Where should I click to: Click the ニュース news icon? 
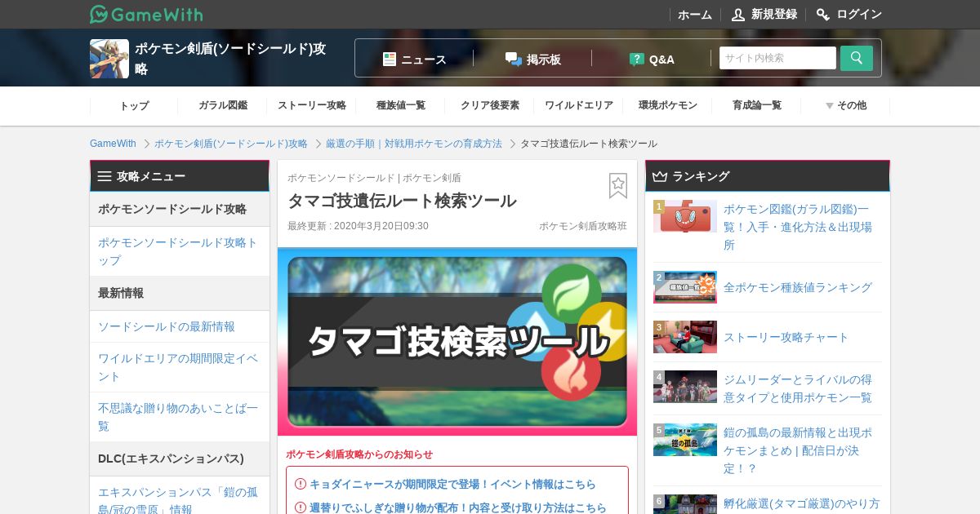(x=390, y=59)
